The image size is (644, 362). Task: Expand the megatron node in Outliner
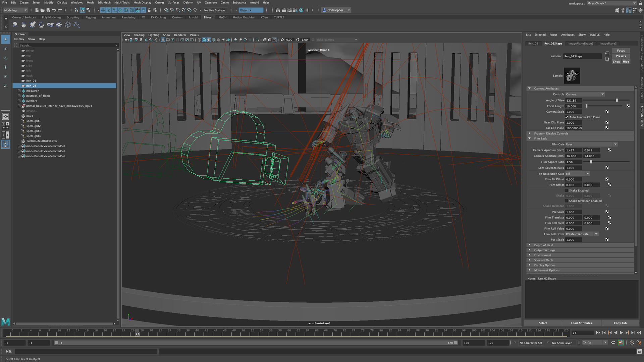(19, 91)
